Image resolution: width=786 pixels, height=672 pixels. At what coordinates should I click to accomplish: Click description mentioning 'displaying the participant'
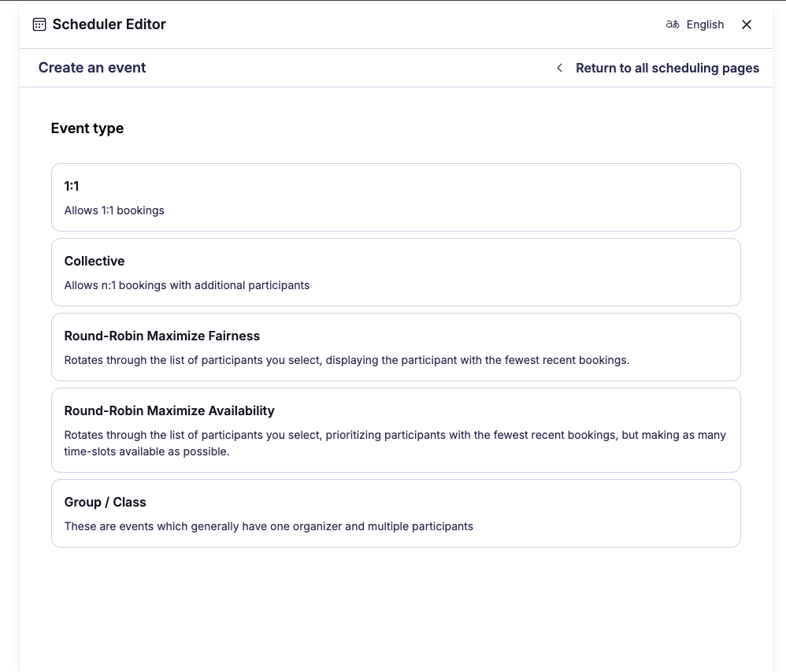[x=347, y=360]
